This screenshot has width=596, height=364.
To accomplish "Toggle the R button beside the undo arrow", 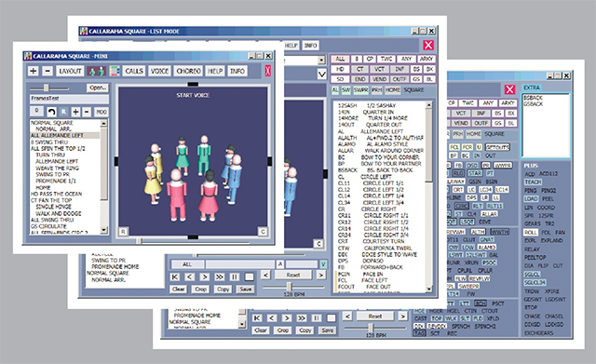I will point(63,112).
